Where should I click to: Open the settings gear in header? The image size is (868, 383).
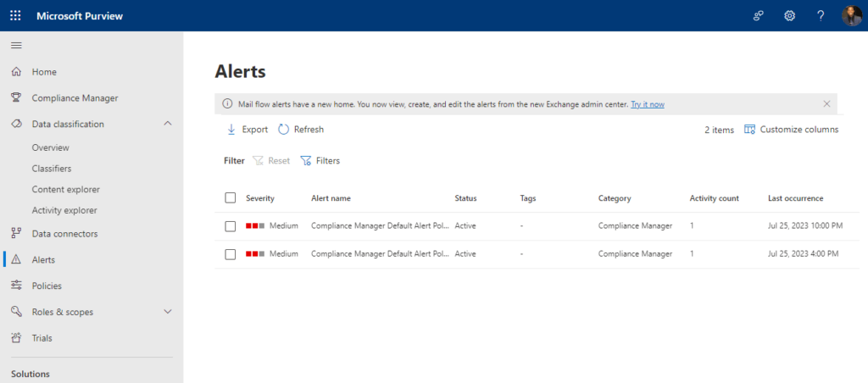pyautogui.click(x=789, y=15)
